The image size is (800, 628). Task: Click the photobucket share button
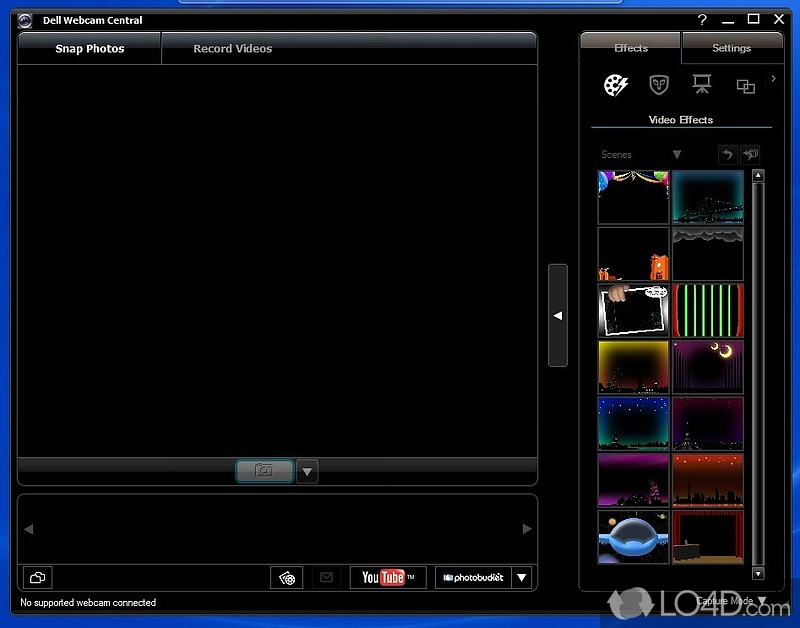473,577
